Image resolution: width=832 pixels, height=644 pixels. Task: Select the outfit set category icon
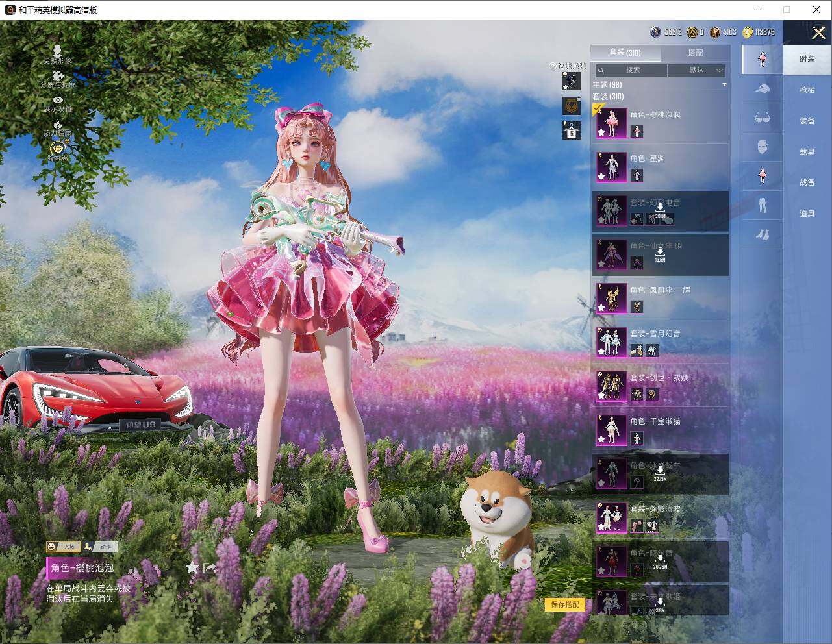pos(763,59)
